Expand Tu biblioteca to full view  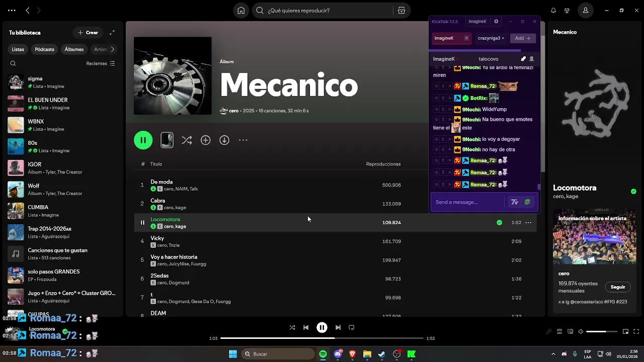[112, 33]
